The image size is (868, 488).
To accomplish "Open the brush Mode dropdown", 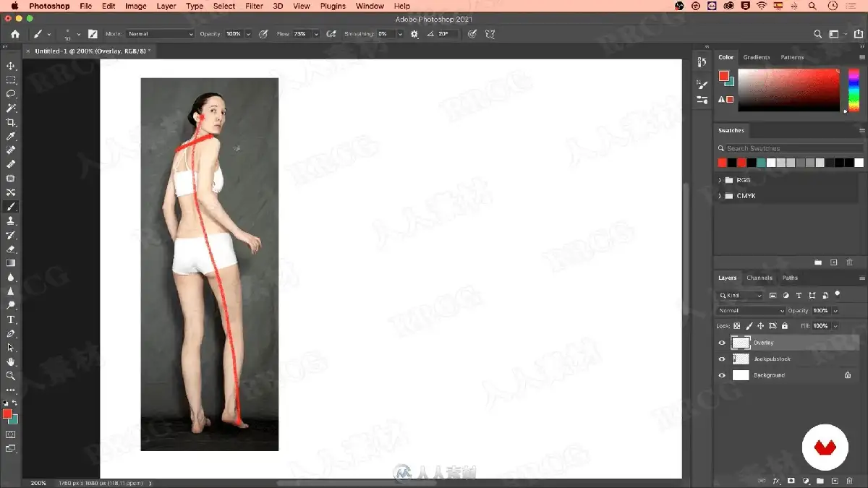I will point(161,34).
